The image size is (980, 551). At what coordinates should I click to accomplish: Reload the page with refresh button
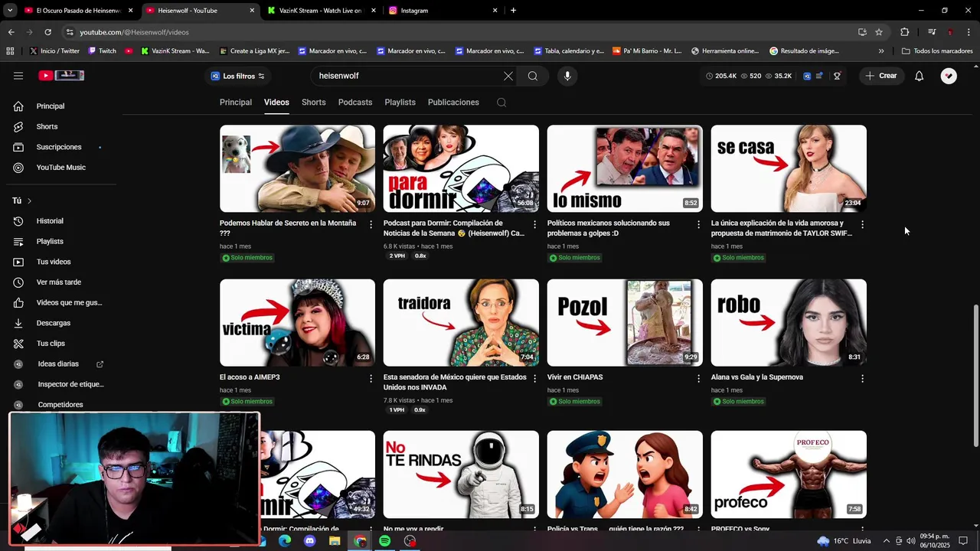coord(47,32)
